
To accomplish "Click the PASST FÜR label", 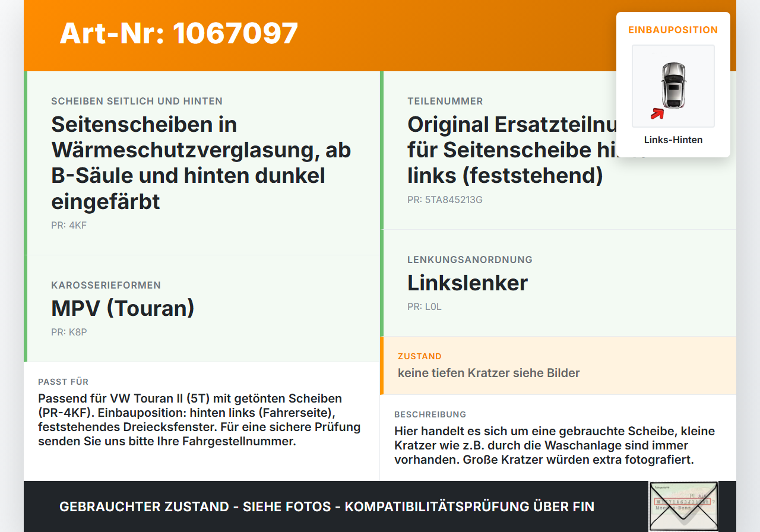I will coord(63,382).
